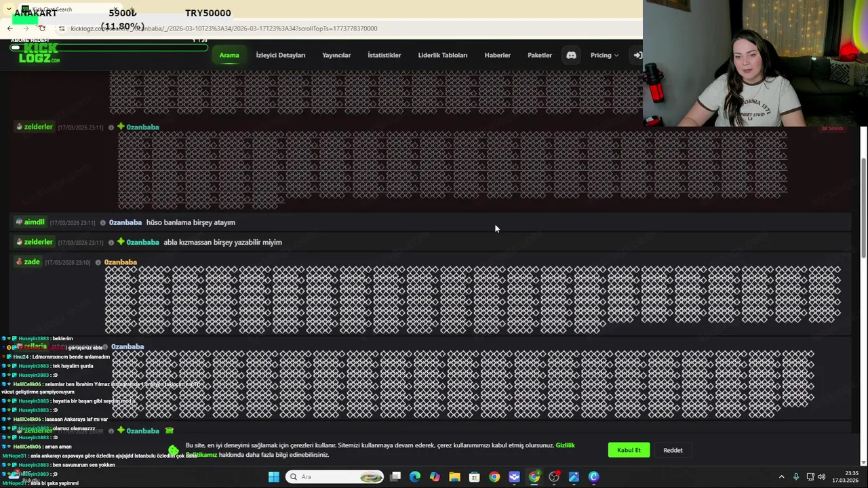868x488 pixels.
Task: Decline cookies with Reddet
Action: pos(673,450)
